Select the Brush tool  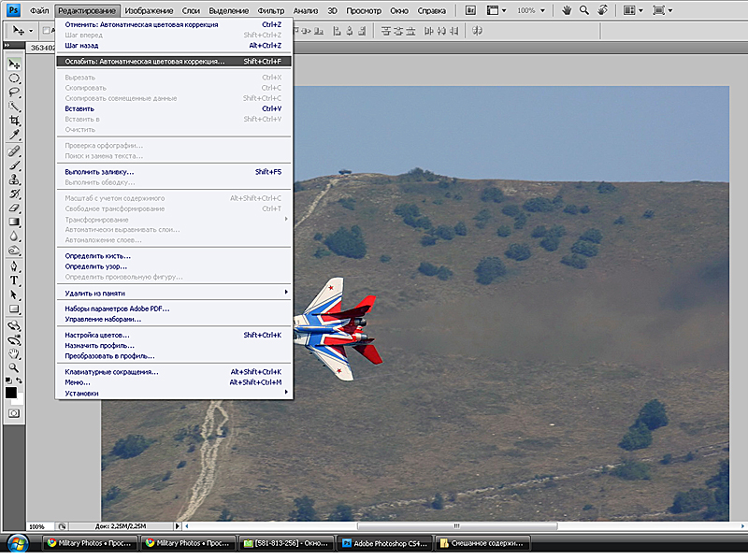click(x=14, y=165)
